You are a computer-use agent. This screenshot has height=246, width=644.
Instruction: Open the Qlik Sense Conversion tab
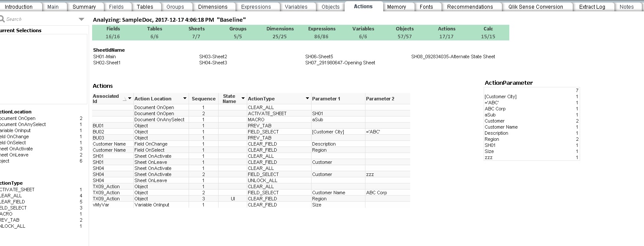(x=536, y=7)
